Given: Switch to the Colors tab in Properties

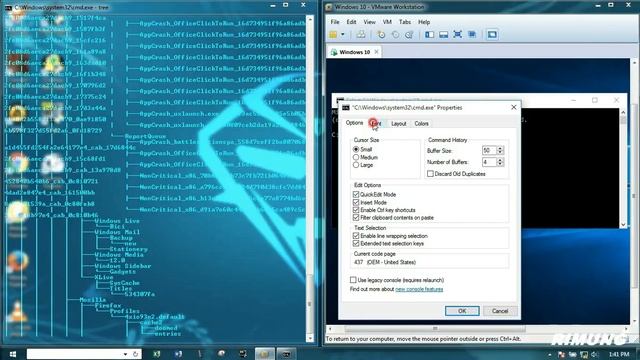Looking at the screenshot, I should coord(421,124).
